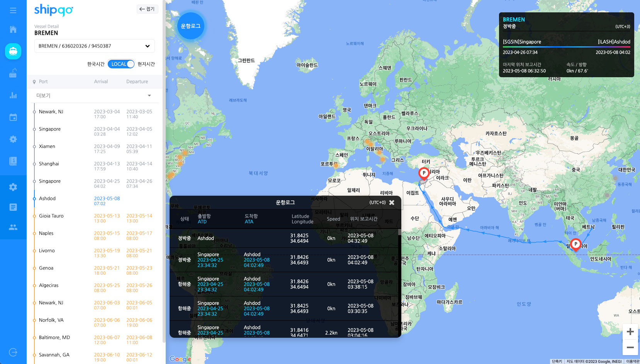Select Ashdod in the port list
This screenshot has height=364, width=640.
coord(48,198)
